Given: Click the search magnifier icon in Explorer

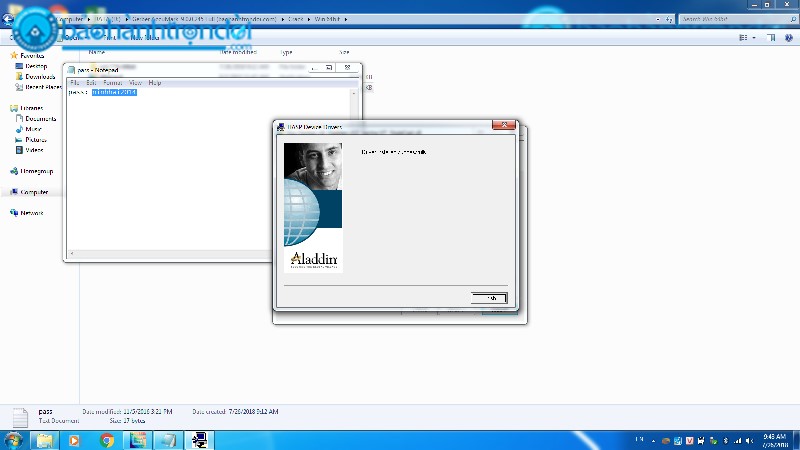Looking at the screenshot, I should [793, 19].
